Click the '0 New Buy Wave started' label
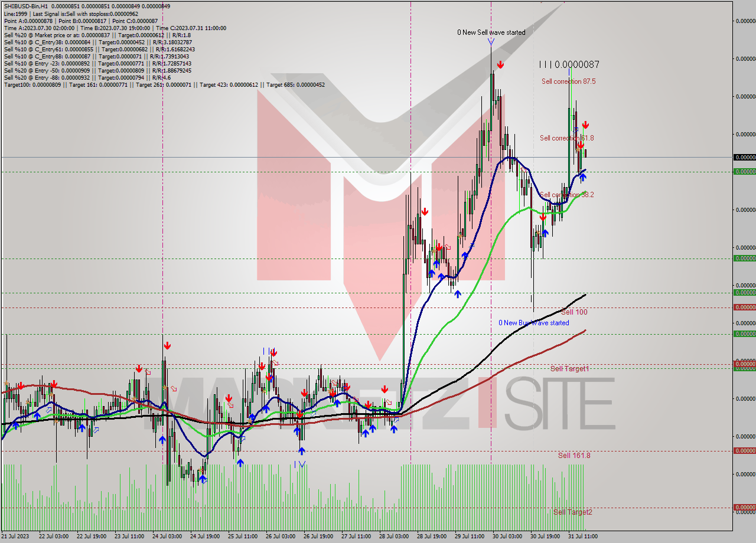The height and width of the screenshot is (543, 756). pos(534,323)
